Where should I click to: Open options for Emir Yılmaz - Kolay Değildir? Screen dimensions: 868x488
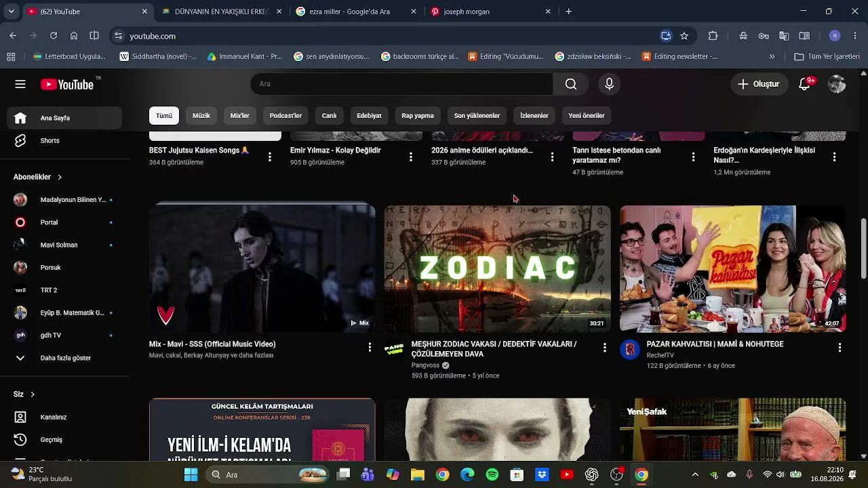pos(410,157)
